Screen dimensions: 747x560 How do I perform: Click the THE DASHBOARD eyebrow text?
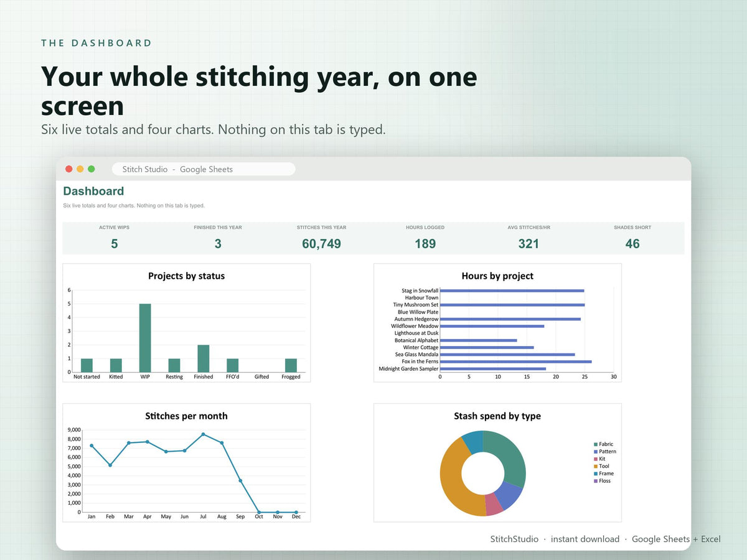click(96, 43)
